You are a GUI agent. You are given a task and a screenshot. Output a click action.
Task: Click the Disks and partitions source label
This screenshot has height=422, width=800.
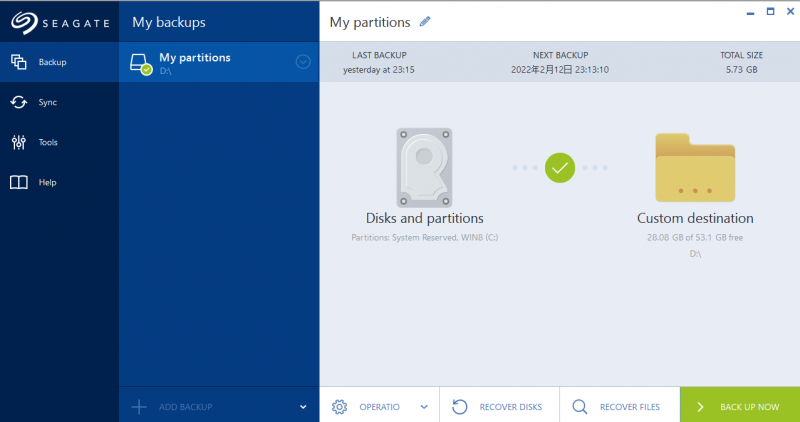click(x=424, y=218)
